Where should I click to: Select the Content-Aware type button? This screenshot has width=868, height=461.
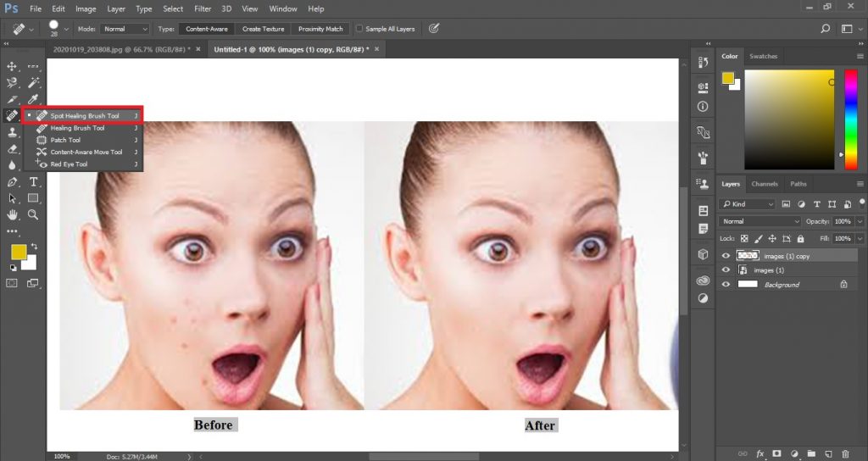point(207,29)
